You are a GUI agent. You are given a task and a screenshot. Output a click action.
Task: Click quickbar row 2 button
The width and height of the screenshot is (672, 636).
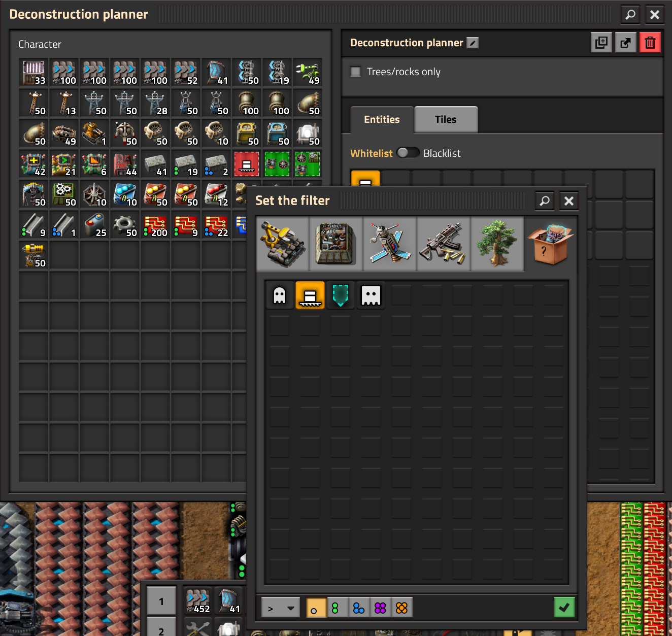161,627
